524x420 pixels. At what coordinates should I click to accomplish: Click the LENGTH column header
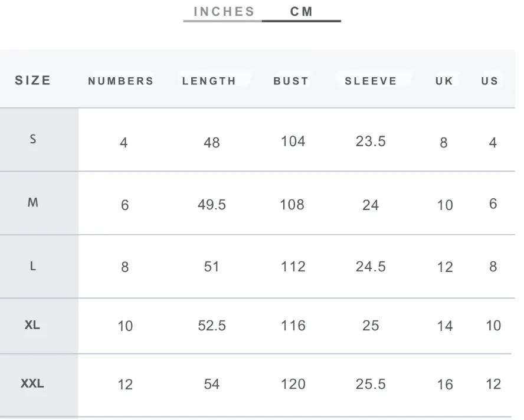pyautogui.click(x=209, y=81)
